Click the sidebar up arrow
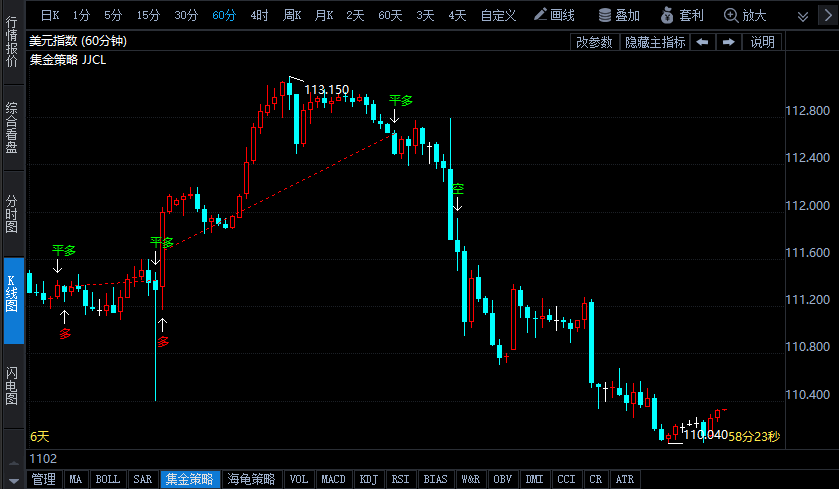 (x=14, y=463)
